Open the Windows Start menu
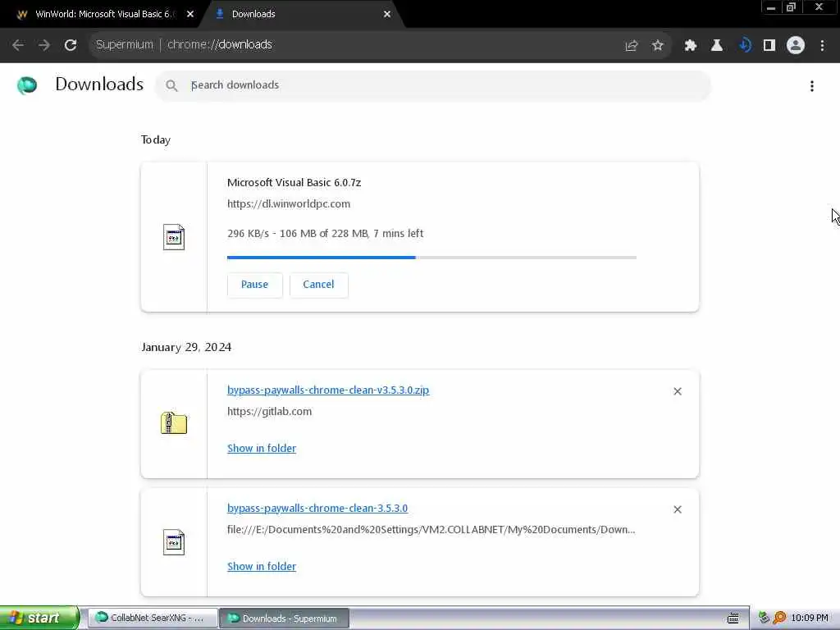The image size is (840, 630). pyautogui.click(x=39, y=618)
